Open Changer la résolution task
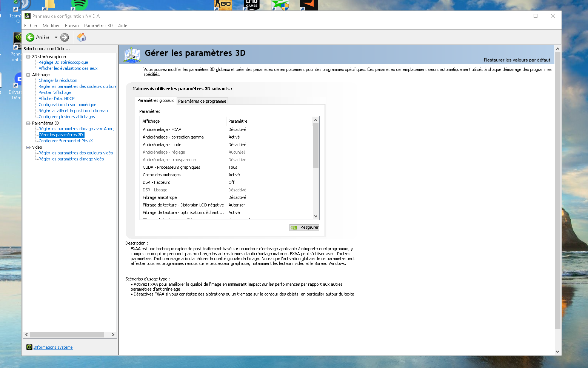Image resolution: width=588 pixels, height=368 pixels. pyautogui.click(x=58, y=80)
